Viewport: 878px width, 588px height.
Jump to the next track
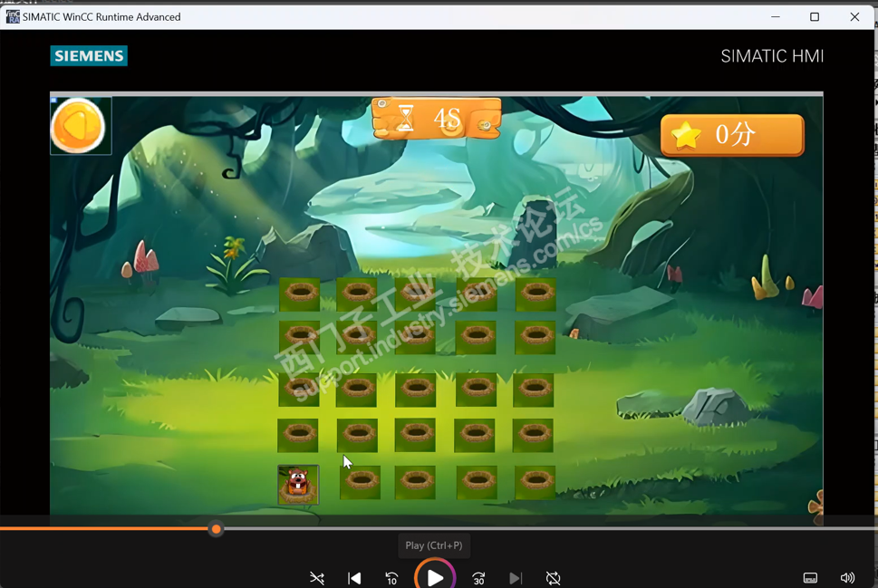tap(516, 578)
